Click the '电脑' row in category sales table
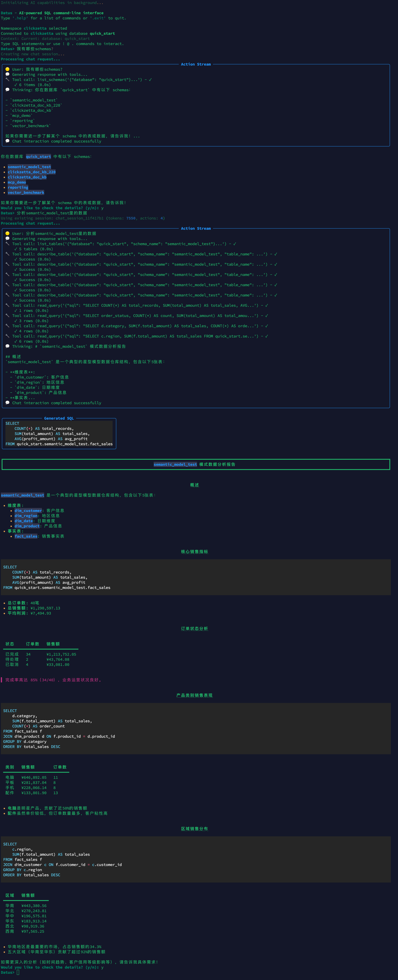Viewport: 398px width, 980px height. (x=10, y=777)
